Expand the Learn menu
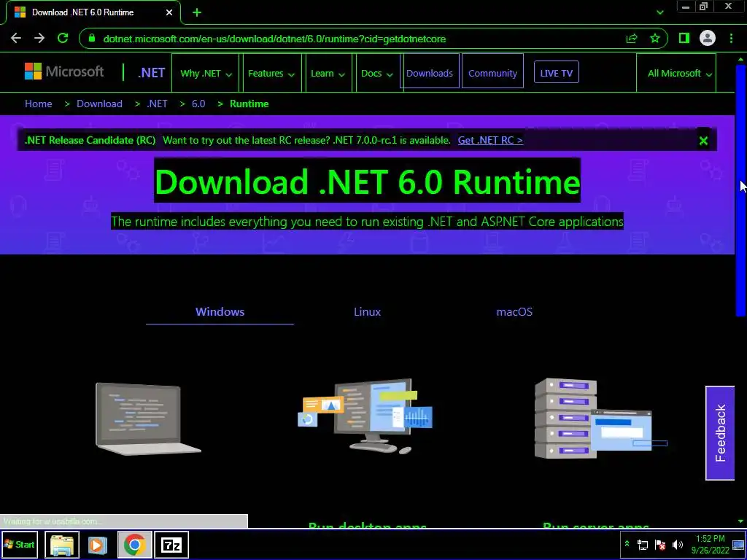 pos(328,74)
